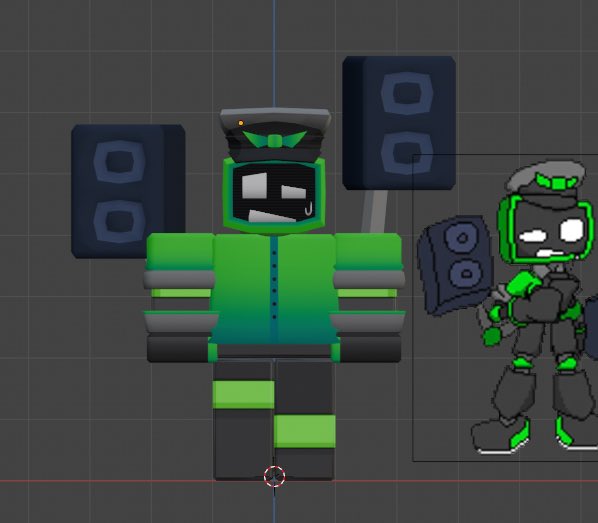
Task: Click the orange origin dot on the hat
Action: [241, 123]
